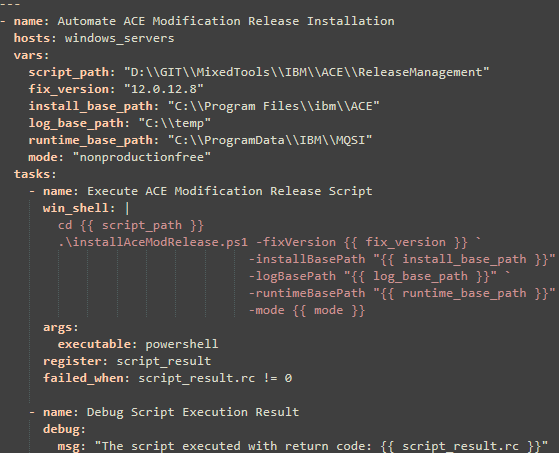Click the install_base_path value string
The image size is (559, 453).
point(274,106)
